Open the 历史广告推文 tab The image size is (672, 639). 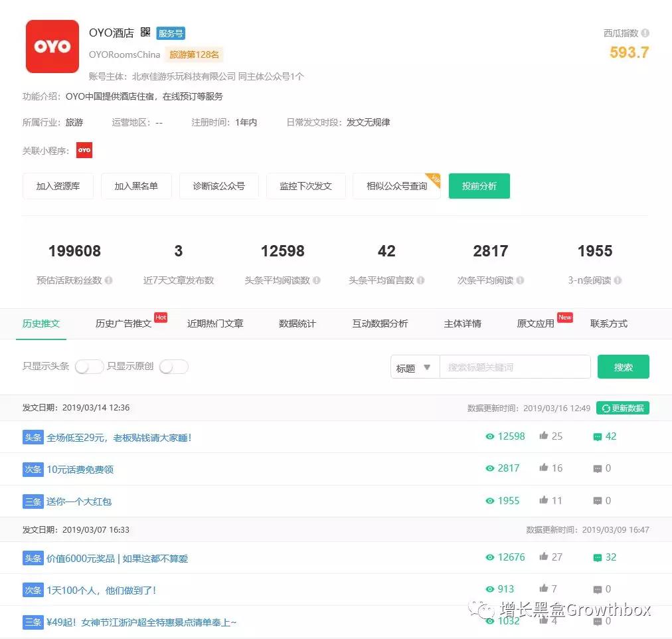124,323
